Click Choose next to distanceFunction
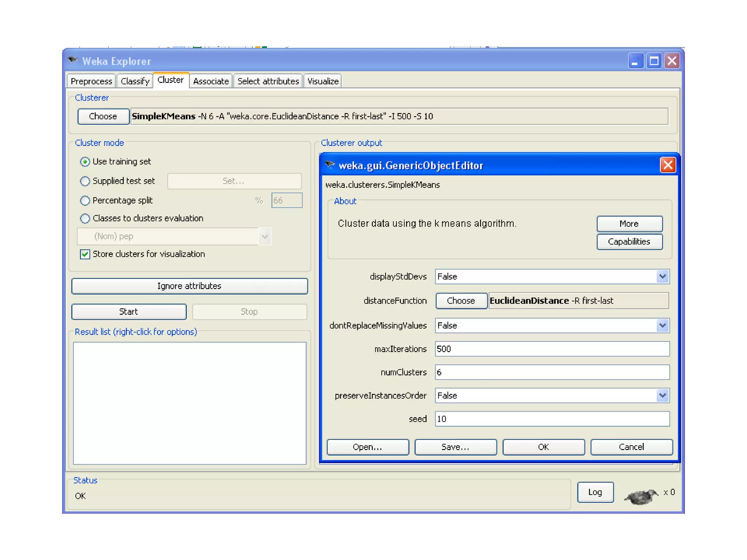The height and width of the screenshot is (560, 747). pyautogui.click(x=461, y=301)
